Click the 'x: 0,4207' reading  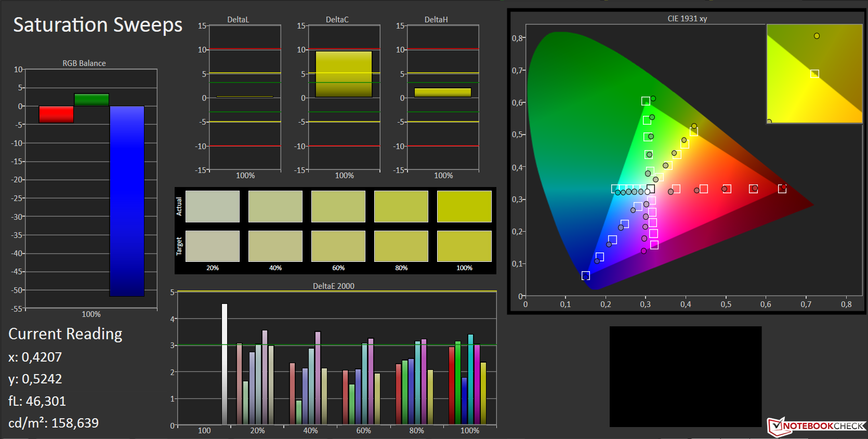pyautogui.click(x=35, y=357)
